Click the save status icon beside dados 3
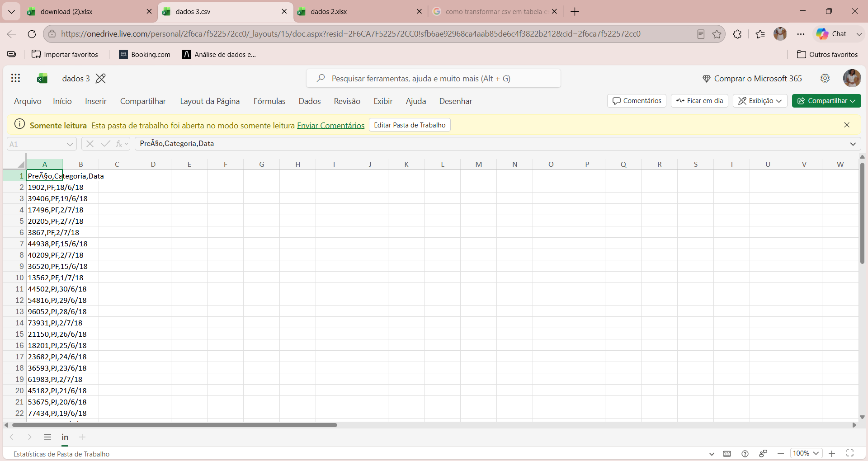Image resolution: width=868 pixels, height=461 pixels. (x=101, y=78)
